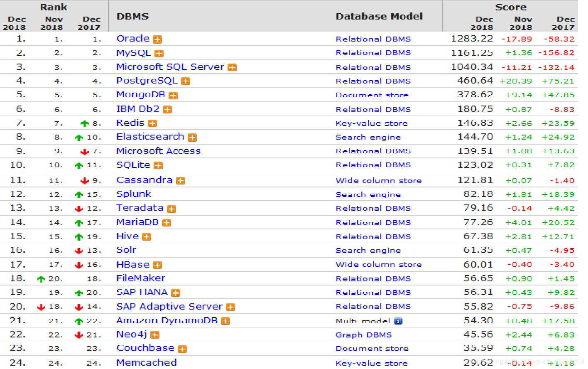588x369 pixels.
Task: Open the Neo4j link
Action: point(132,334)
